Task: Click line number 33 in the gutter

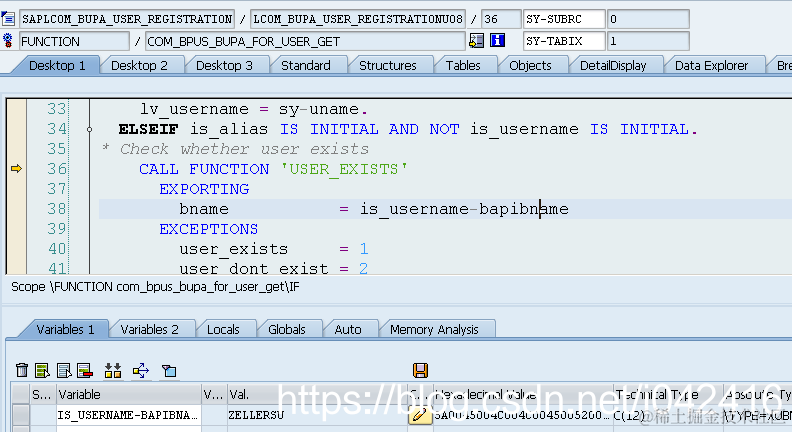Action: click(x=57, y=109)
